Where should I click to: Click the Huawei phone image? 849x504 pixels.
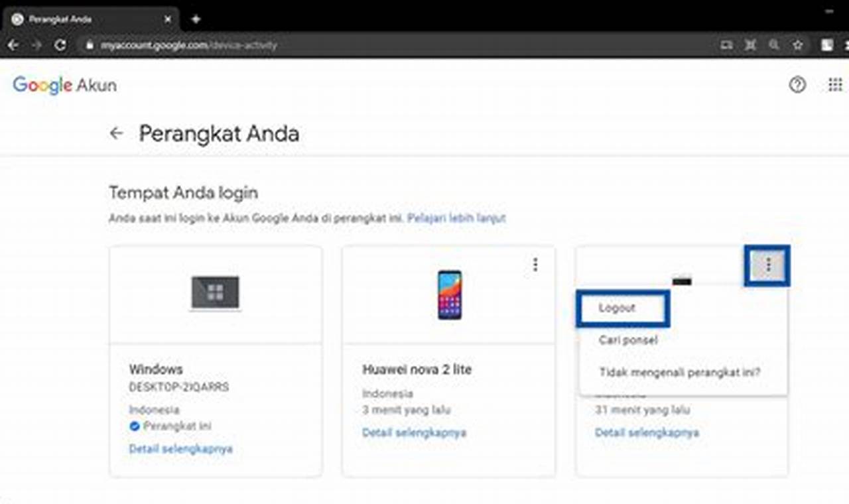[x=449, y=294]
